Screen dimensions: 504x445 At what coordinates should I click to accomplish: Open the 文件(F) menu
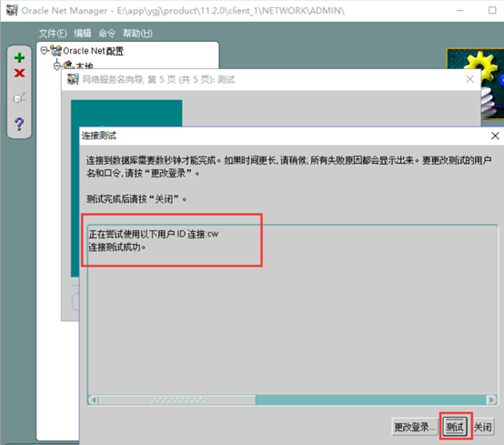tap(53, 33)
